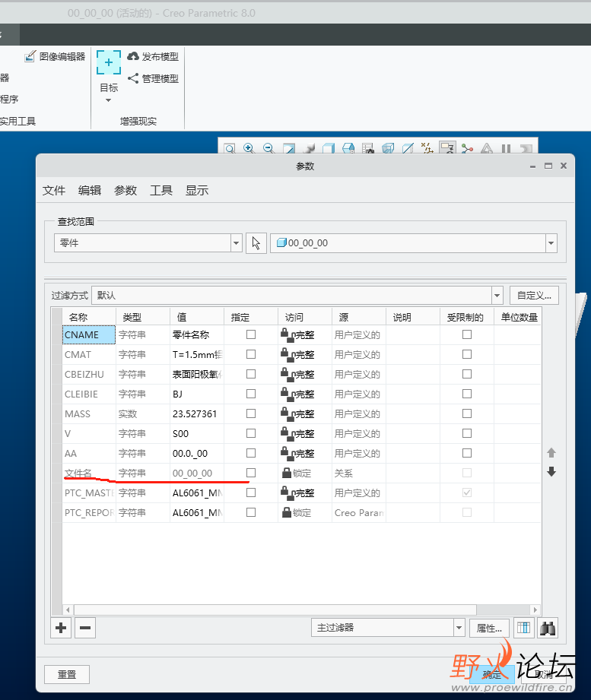Open the 工具 menu
591x700 pixels.
(161, 191)
